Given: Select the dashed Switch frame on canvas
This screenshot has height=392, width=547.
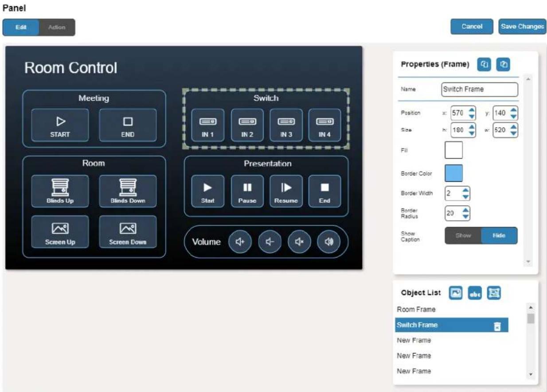Looking at the screenshot, I should [266, 118].
